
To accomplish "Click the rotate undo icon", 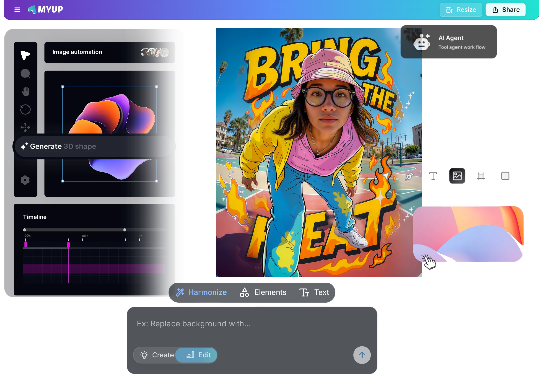I will tap(25, 109).
